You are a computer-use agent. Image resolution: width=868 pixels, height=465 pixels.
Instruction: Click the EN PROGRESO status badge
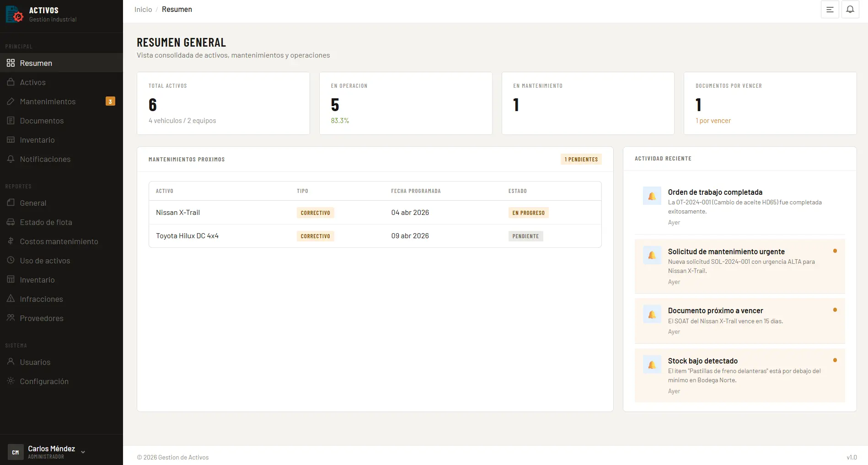(x=528, y=212)
